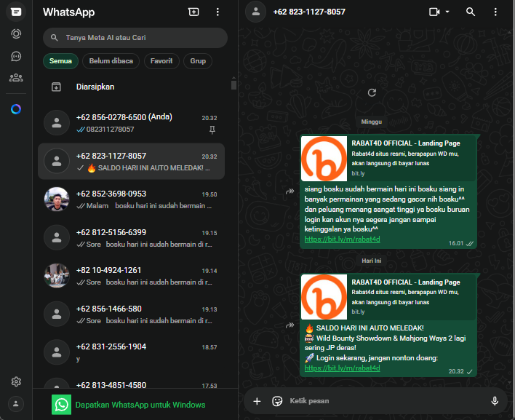515x420 pixels.
Task: Open the +62 823-1127-8057 chat in list
Action: coord(132,162)
